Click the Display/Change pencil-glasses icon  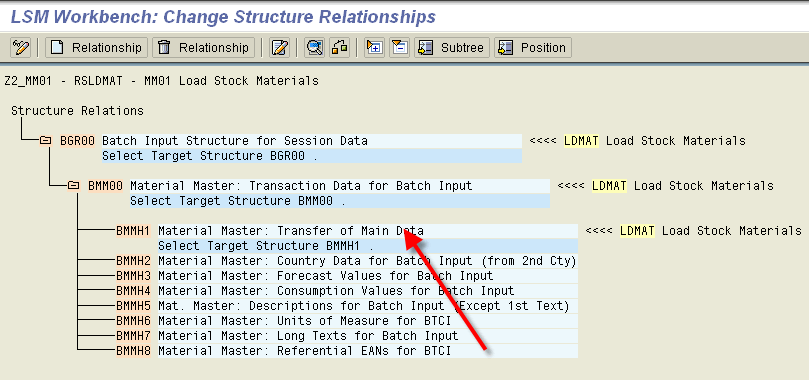(21, 47)
